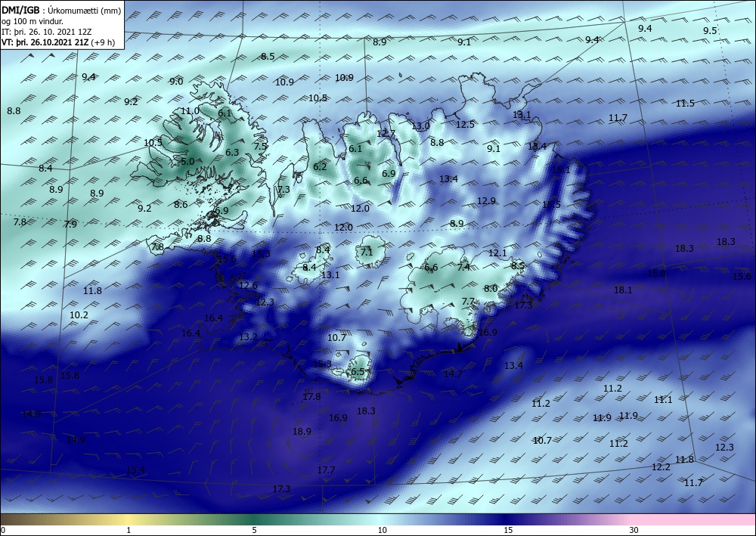This screenshot has width=756, height=536.
Task: Click the '5' label on the color scale
Action: (254, 531)
